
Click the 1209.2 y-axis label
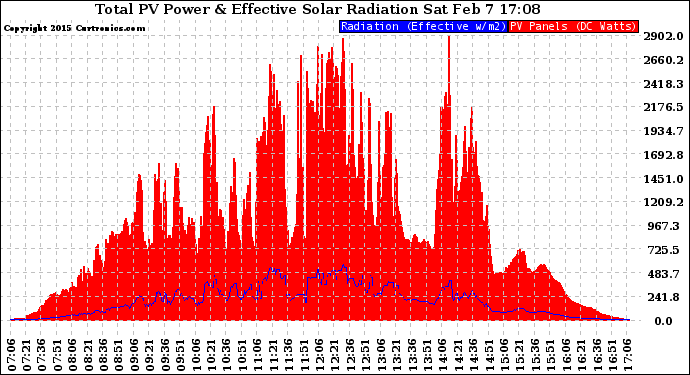[x=663, y=202]
